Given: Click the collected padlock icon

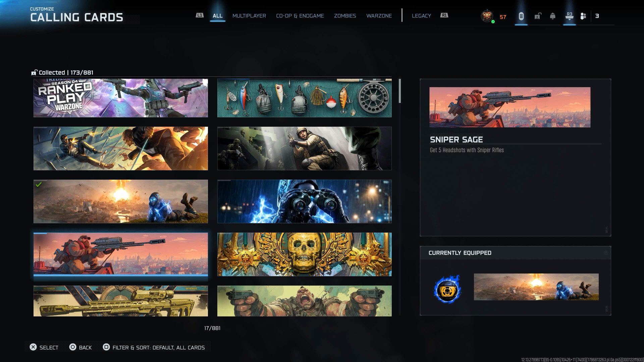Looking at the screenshot, I should 34,72.
